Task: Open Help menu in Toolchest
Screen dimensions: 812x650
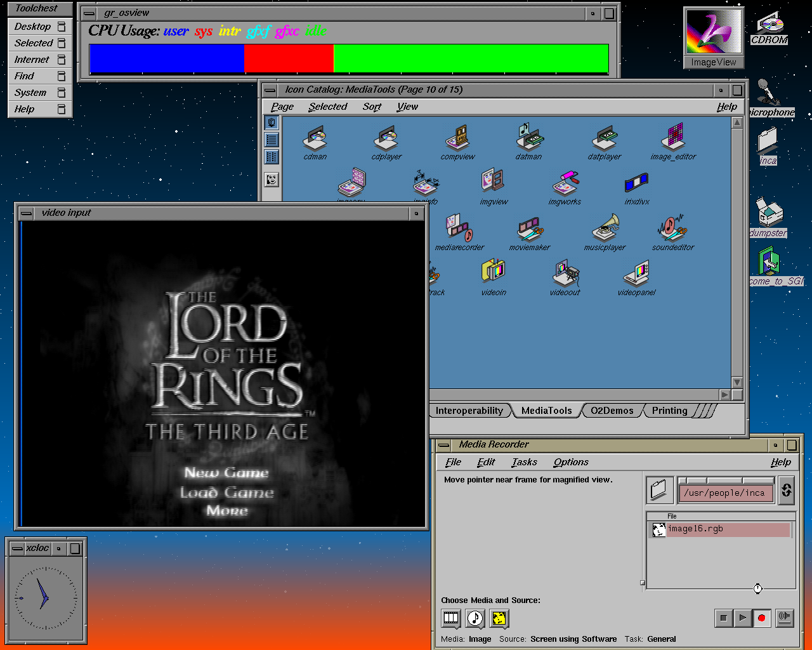Action: click(x=40, y=109)
